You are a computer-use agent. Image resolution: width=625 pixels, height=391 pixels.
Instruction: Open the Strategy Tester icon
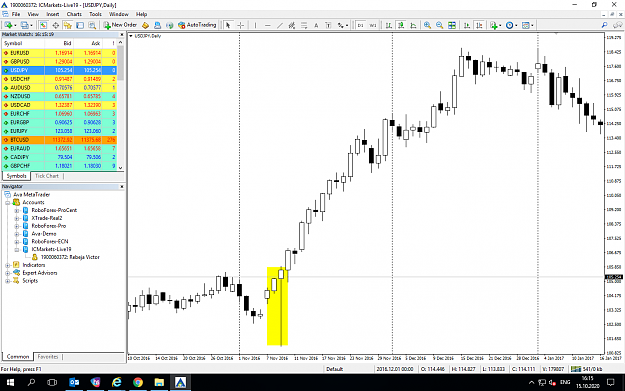tap(92, 25)
